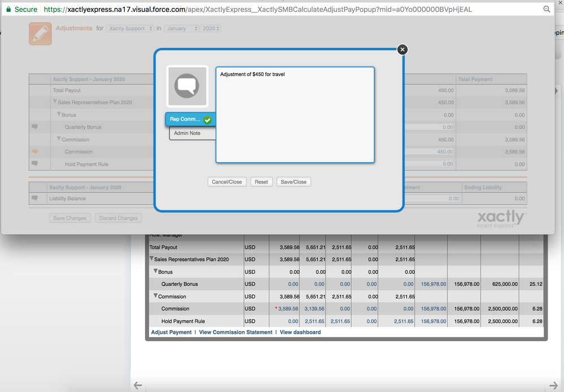Switch to the Admin Note tab
The height and width of the screenshot is (392, 564).
193,133
